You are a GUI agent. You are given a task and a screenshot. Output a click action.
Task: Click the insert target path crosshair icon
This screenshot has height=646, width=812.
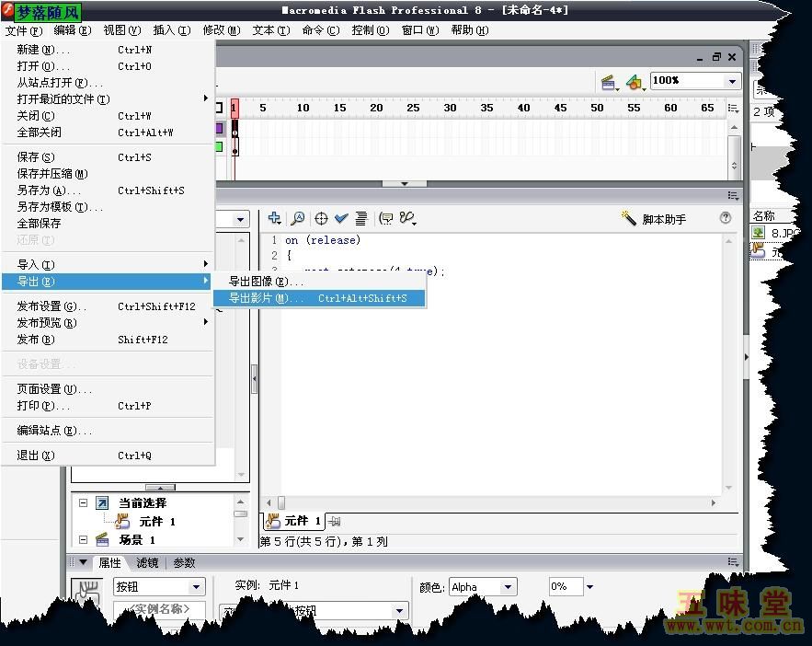click(321, 219)
